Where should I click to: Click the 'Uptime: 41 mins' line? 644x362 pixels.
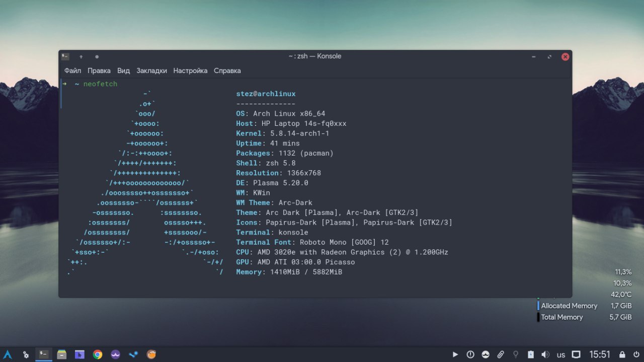[x=268, y=143]
